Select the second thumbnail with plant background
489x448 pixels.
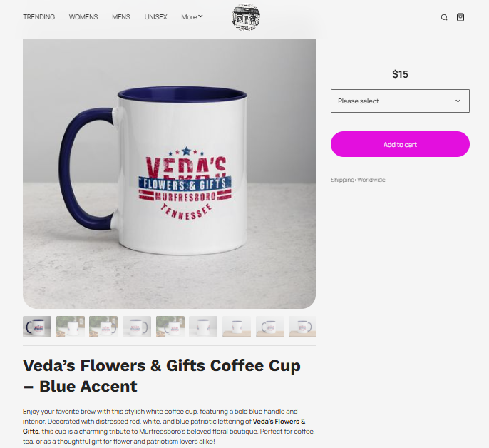71,327
